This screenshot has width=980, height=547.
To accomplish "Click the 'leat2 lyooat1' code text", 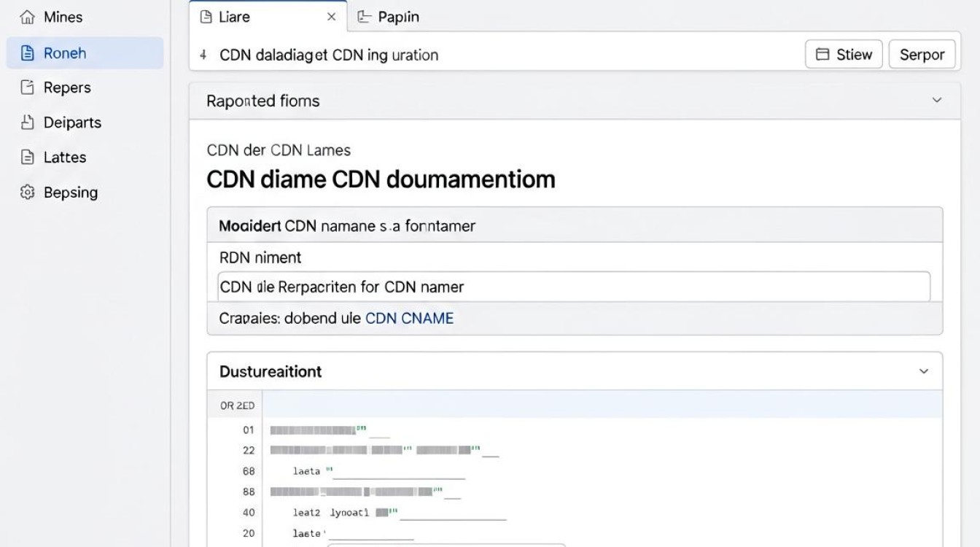I will (331, 513).
